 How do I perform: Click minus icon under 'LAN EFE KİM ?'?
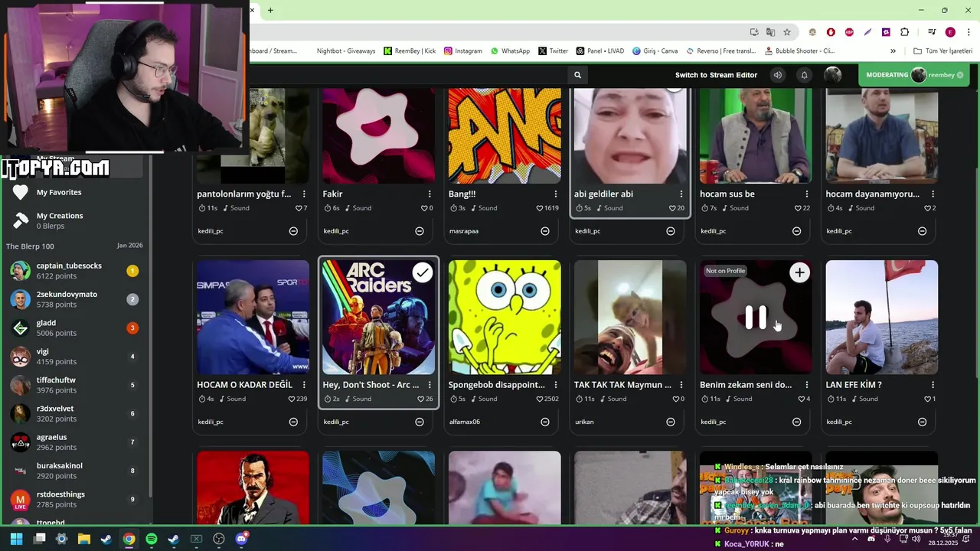pyautogui.click(x=922, y=422)
